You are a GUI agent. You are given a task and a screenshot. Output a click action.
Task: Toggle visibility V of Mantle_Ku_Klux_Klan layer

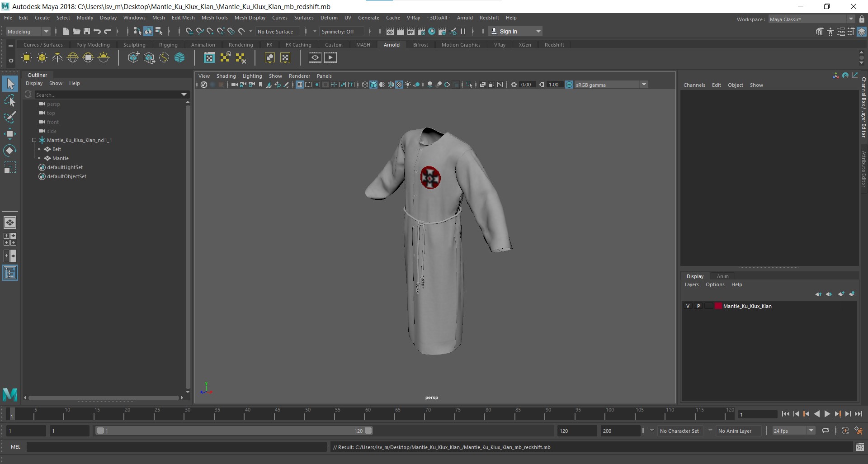[688, 306]
